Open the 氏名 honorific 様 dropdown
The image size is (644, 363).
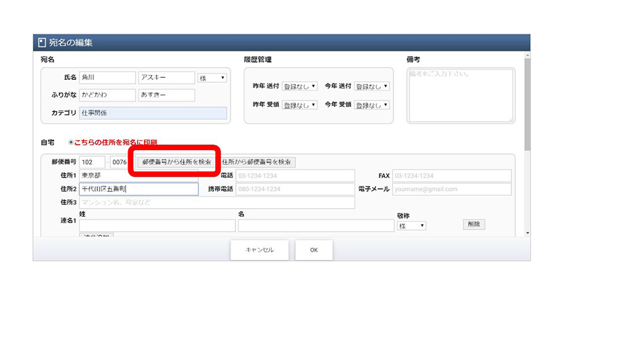point(212,78)
